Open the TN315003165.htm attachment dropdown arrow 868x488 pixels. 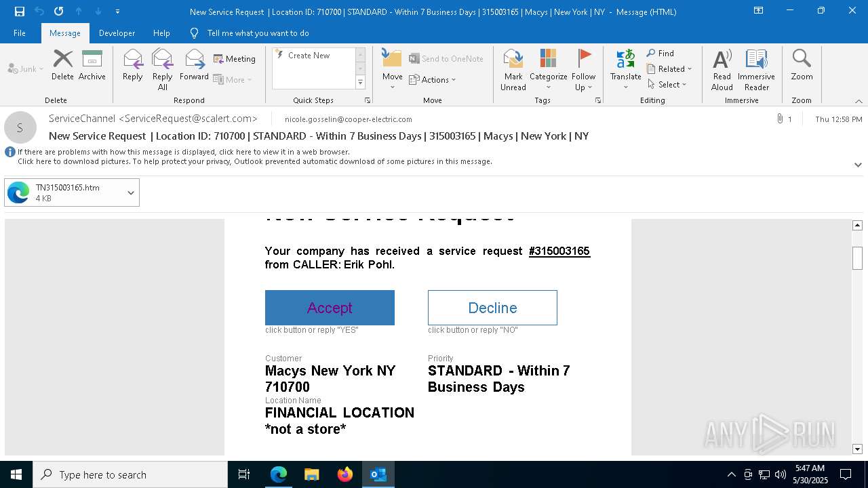click(x=131, y=192)
